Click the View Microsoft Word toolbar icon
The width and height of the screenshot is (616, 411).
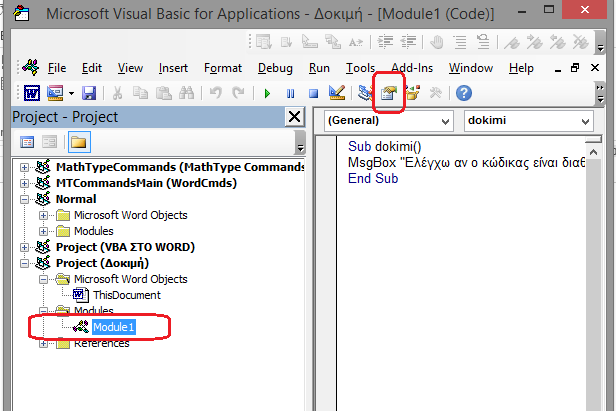32,94
